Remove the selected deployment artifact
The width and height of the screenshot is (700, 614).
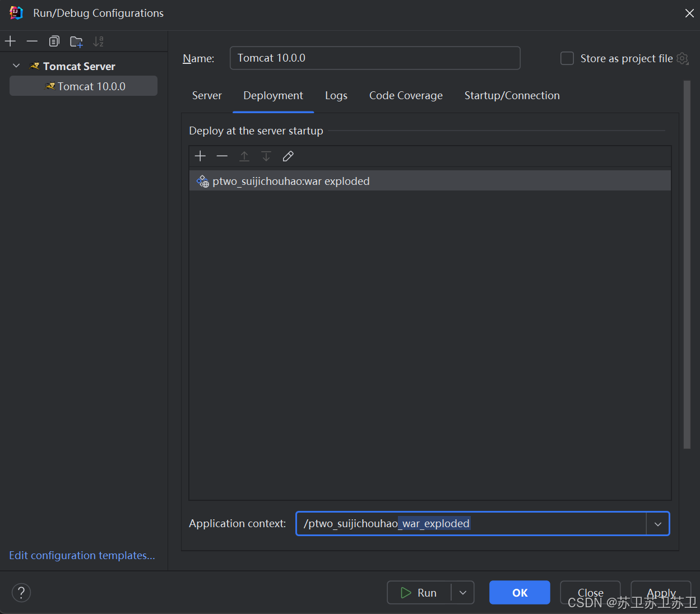point(222,156)
